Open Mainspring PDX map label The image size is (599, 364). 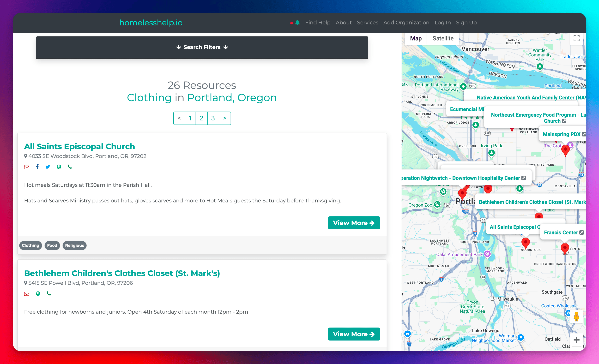pos(562,134)
